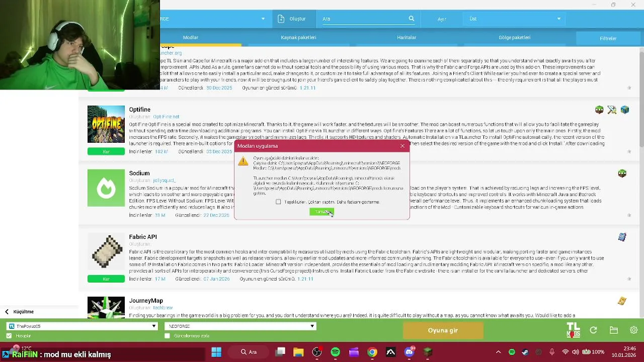Open the jellysquid_ author link
Screen dimensions: 644x362
point(164,180)
